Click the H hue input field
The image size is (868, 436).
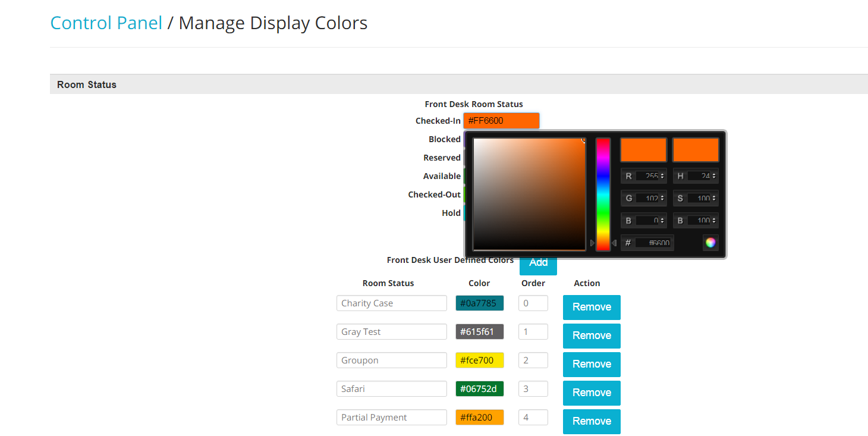pos(699,176)
